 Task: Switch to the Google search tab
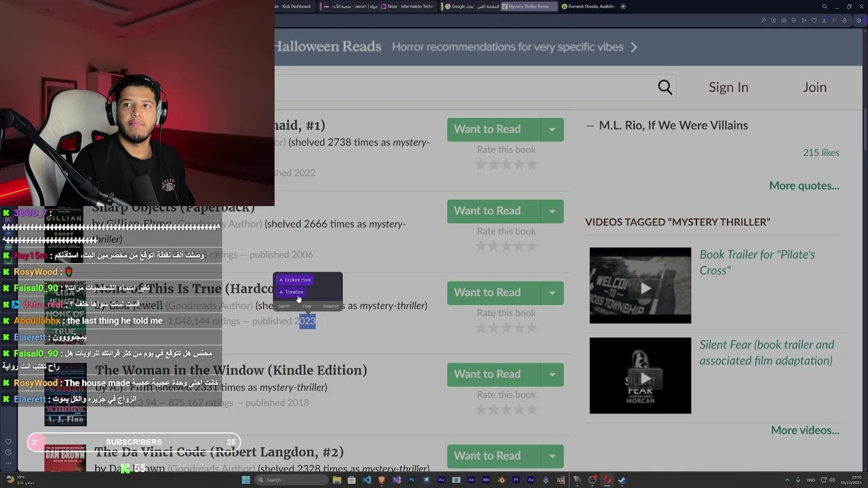point(471,6)
